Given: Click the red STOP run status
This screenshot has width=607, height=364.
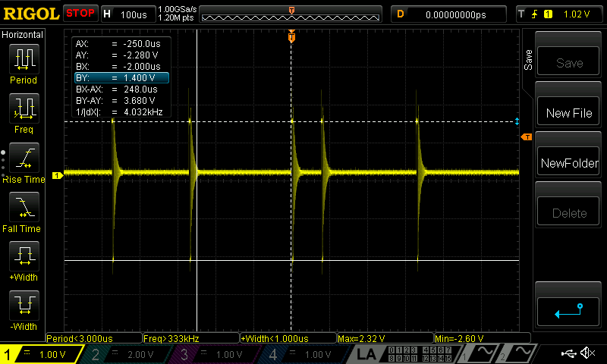Looking at the screenshot, I should [x=80, y=14].
